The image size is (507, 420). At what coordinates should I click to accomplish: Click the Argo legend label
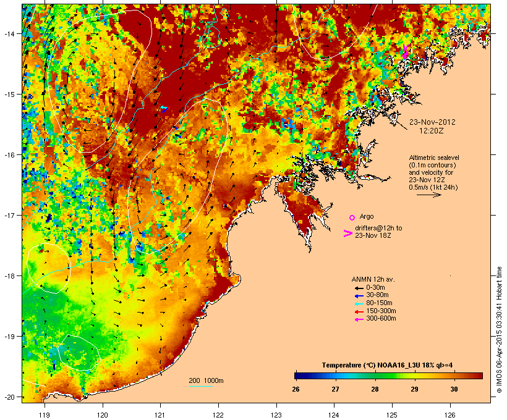[x=367, y=216]
